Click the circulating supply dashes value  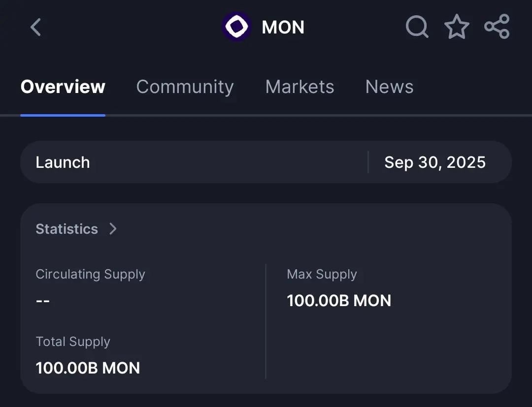click(43, 301)
